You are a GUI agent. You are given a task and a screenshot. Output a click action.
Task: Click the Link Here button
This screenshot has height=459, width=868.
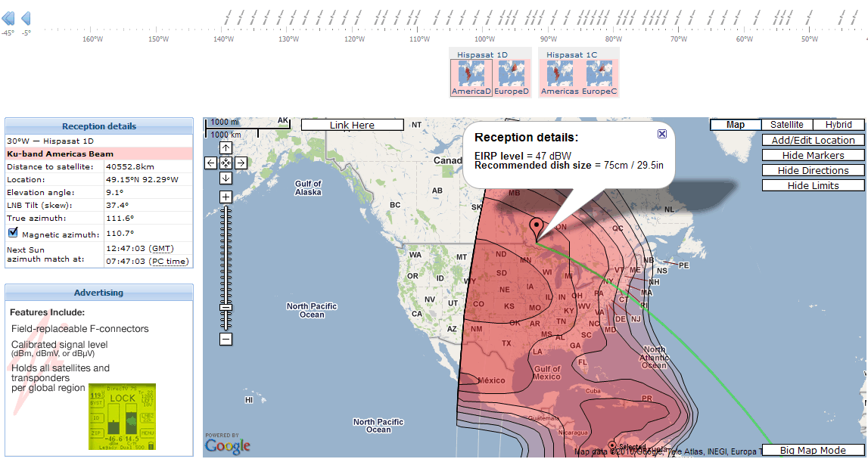tap(352, 125)
